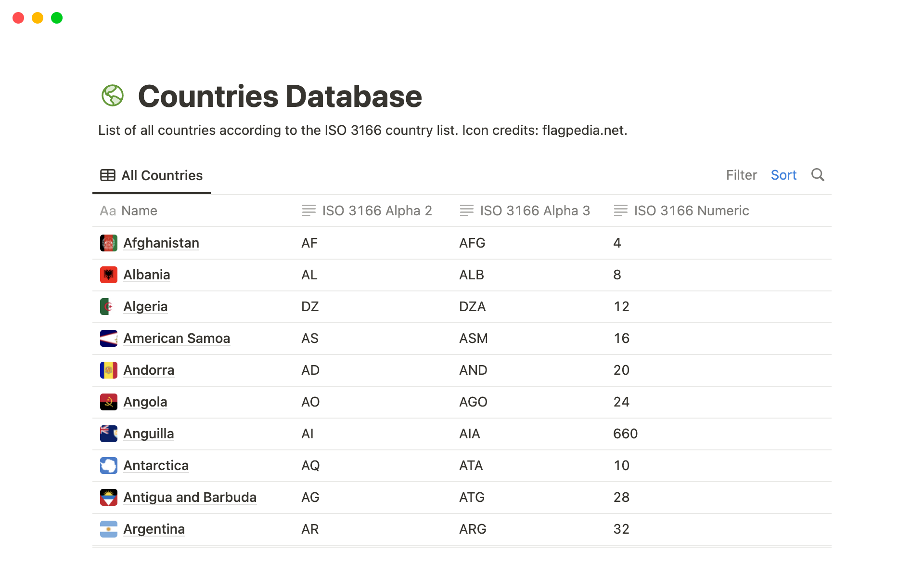Open the Anguilla page link
924x578 pixels.
pyautogui.click(x=148, y=434)
